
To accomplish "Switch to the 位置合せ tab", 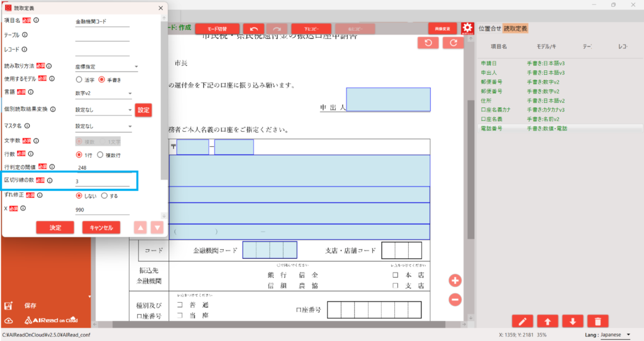I will click(x=489, y=29).
